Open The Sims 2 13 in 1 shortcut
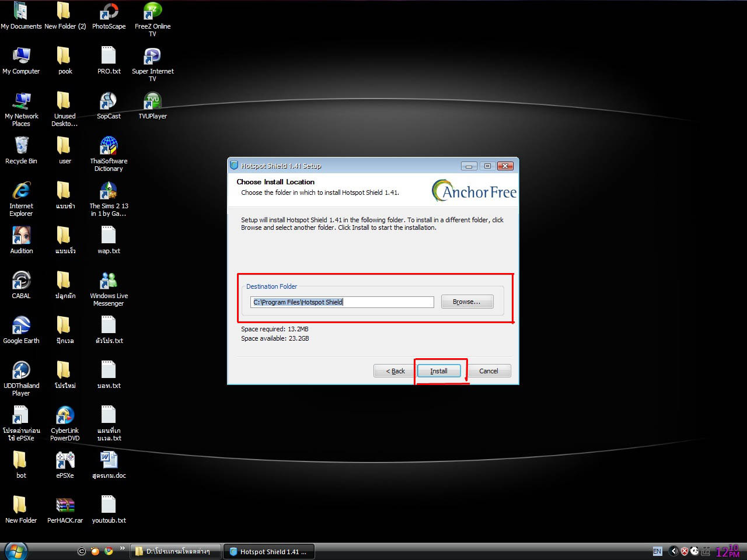Screen dimensions: 747x560 (x=109, y=199)
